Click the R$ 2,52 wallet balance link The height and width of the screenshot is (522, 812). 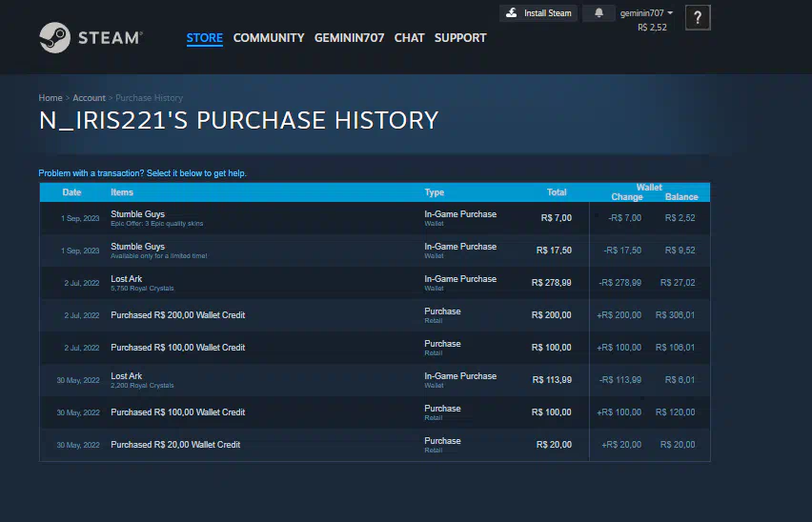tap(652, 28)
